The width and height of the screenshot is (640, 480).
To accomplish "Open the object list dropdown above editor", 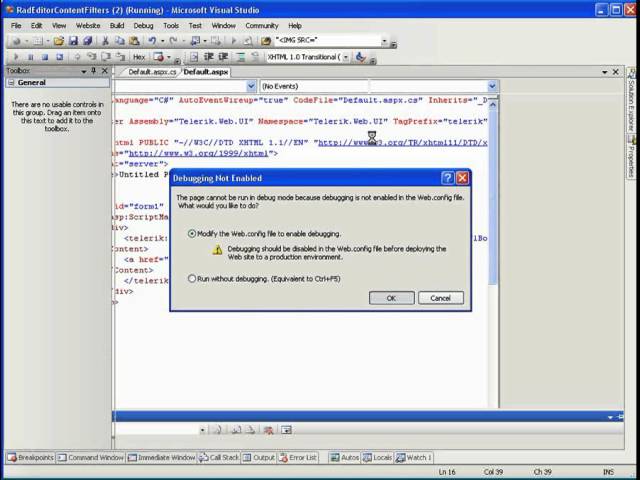I will (251, 86).
